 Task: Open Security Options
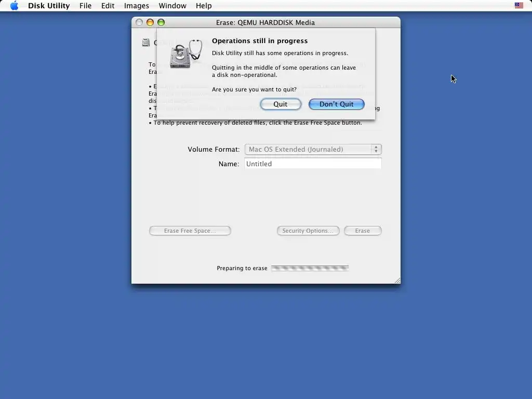(x=308, y=231)
